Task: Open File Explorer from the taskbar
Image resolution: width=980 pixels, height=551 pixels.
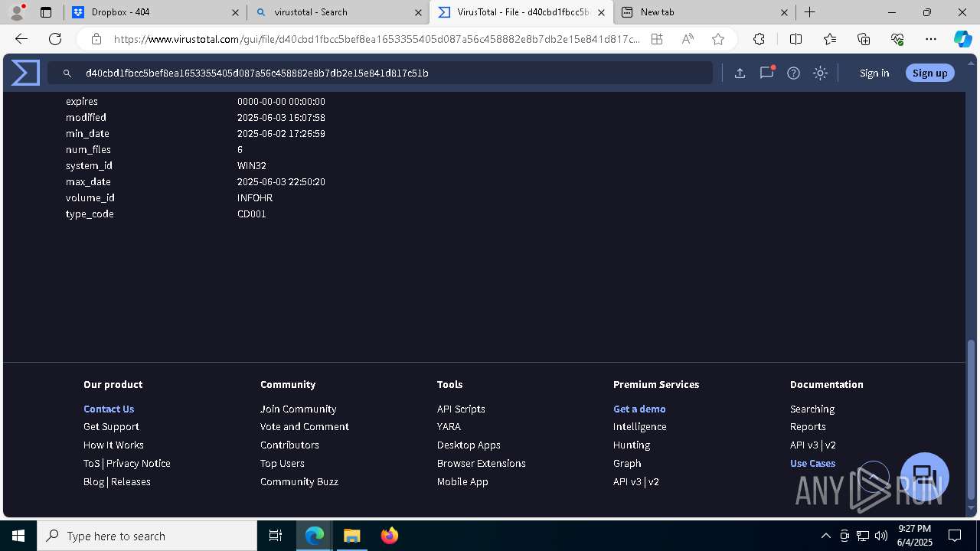Action: click(352, 536)
